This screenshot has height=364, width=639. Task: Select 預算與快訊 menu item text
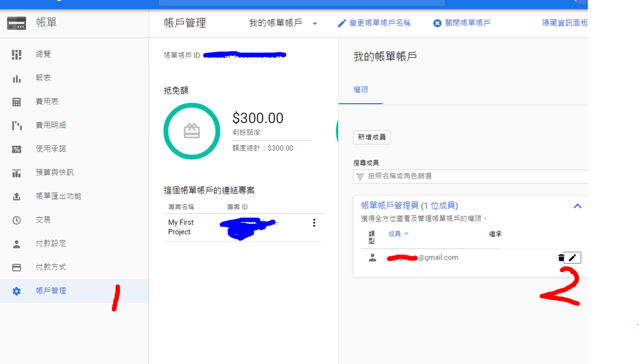click(x=54, y=173)
